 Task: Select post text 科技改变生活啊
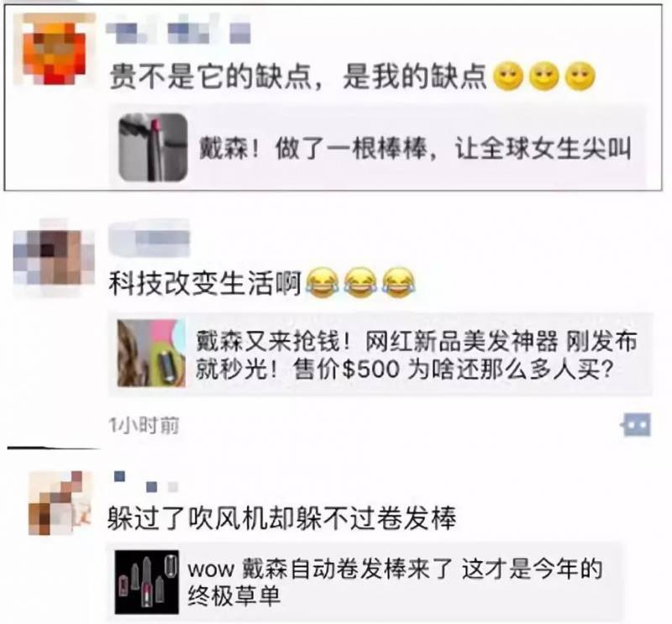(x=204, y=283)
